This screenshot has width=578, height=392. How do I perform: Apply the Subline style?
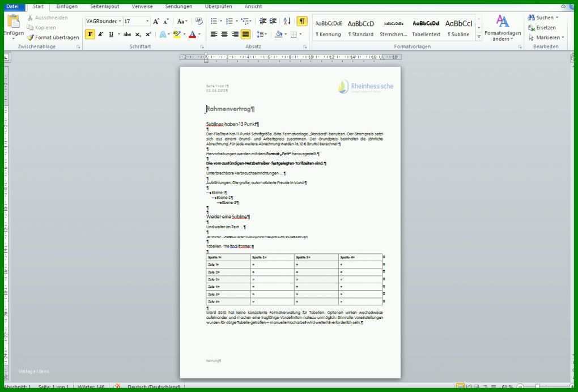(458, 28)
